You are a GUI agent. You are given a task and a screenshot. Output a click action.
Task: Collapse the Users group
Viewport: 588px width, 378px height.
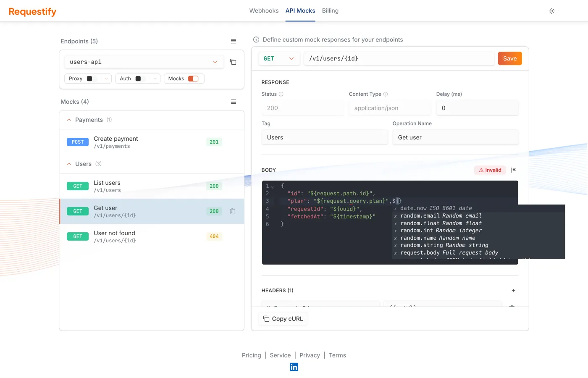(x=69, y=164)
